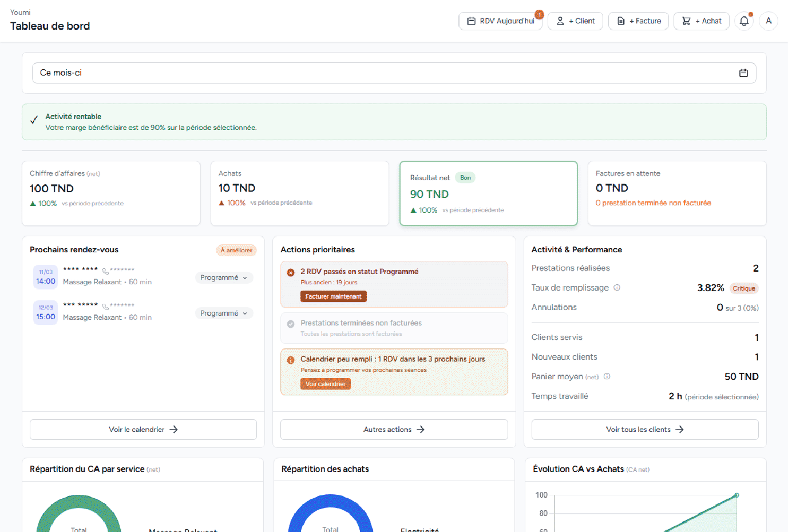Click the invoice icon on + Facture button

[x=621, y=21]
